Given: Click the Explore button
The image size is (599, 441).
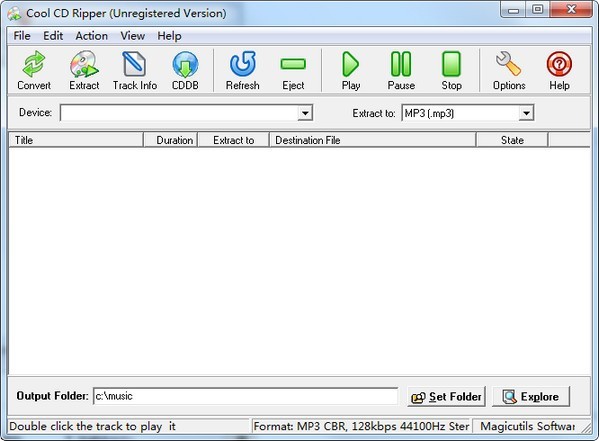Looking at the screenshot, I should point(531,397).
